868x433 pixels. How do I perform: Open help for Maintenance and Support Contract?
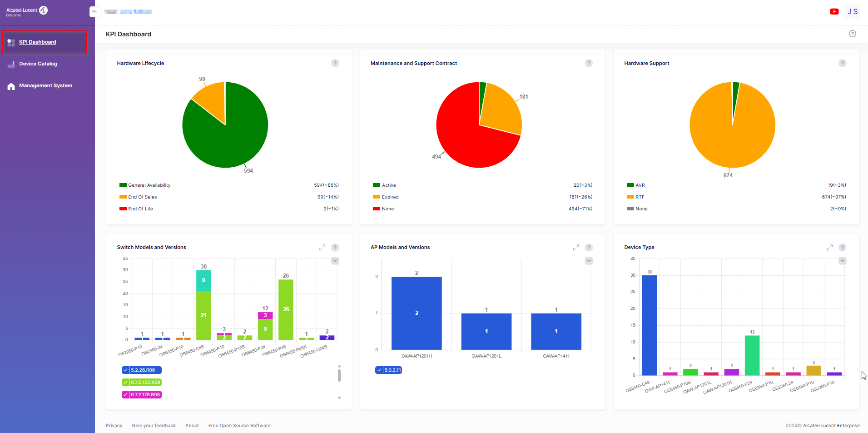[x=588, y=63]
